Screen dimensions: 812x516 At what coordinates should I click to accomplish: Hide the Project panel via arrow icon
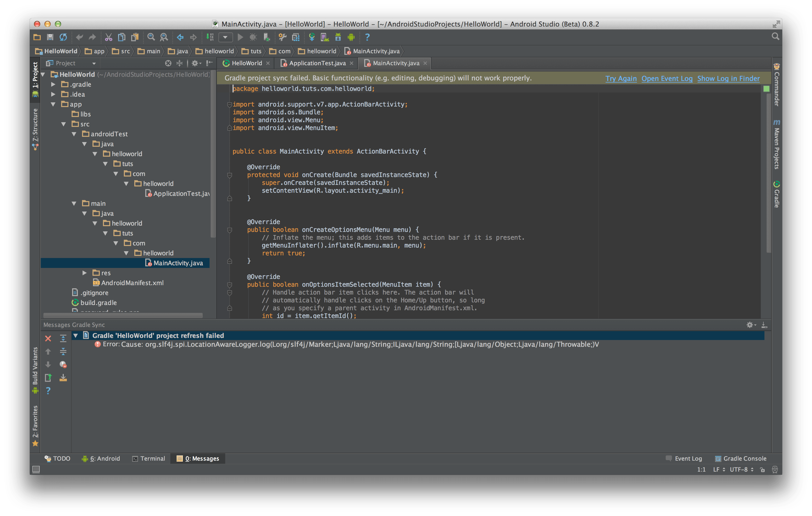pos(210,63)
